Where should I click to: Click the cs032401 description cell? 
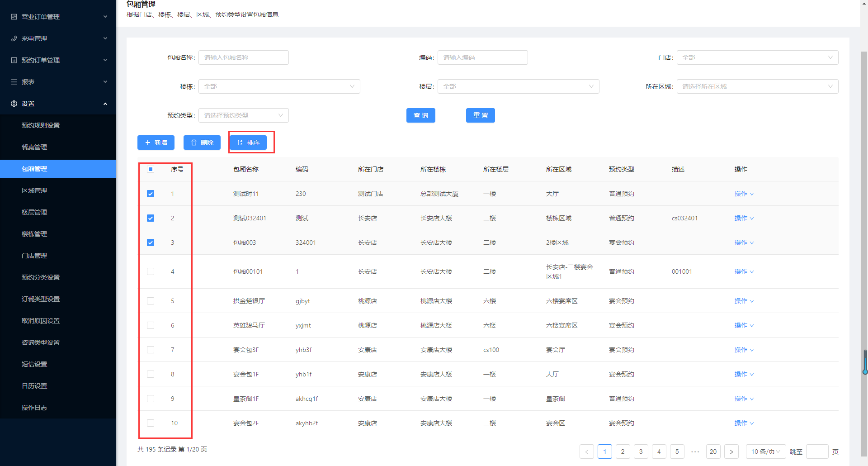click(684, 218)
